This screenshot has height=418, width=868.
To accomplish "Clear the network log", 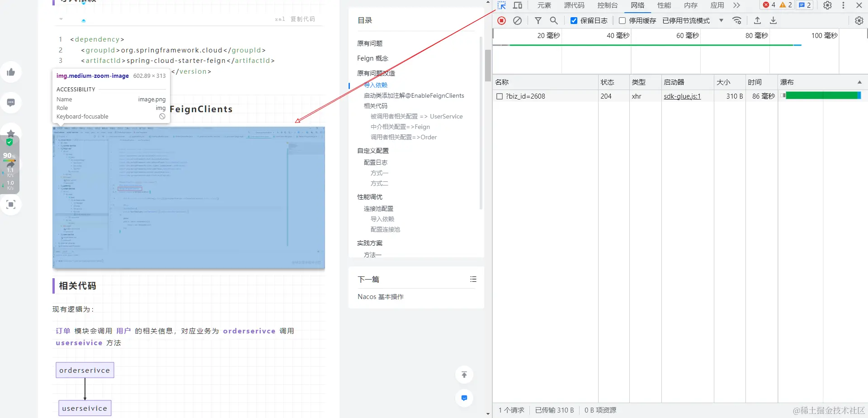I will (x=518, y=20).
